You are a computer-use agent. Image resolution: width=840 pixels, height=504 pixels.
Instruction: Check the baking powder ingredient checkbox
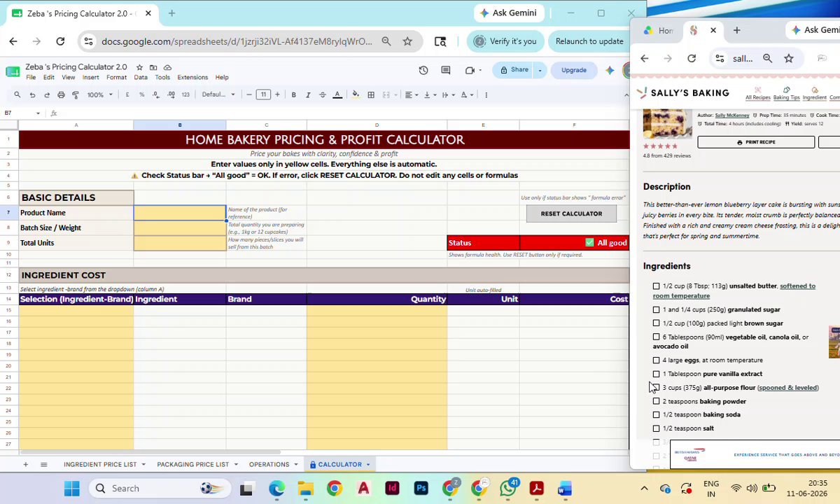click(656, 401)
